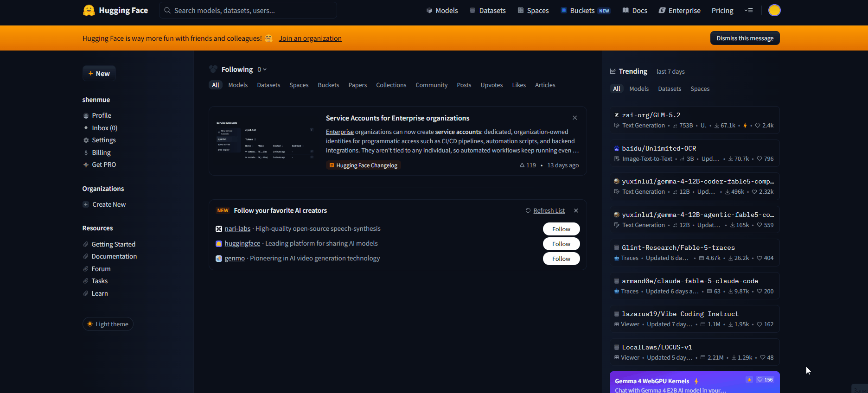The image size is (868, 393).
Task: Click the Profile icon in sidebar
Action: pyautogui.click(x=86, y=116)
